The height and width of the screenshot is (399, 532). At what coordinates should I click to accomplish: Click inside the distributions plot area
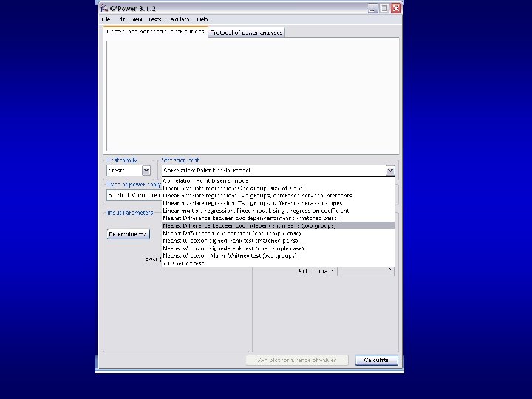[251, 96]
